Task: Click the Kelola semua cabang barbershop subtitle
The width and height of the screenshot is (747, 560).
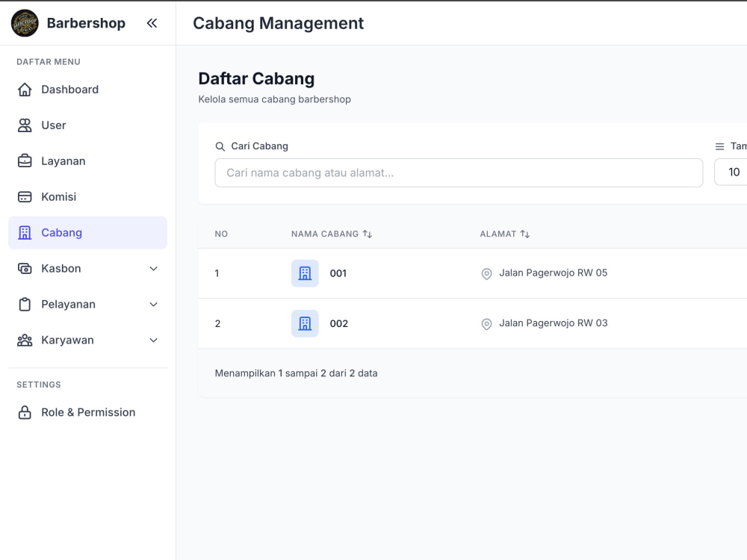Action: pos(274,99)
